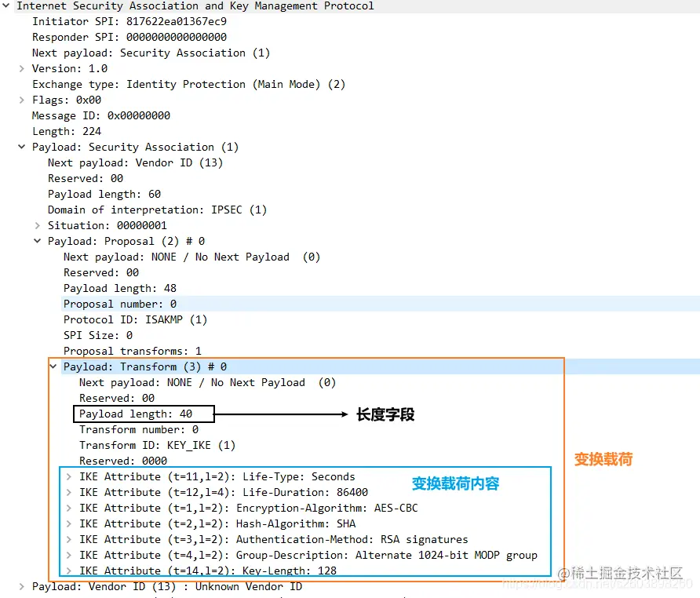
Task: Select the Payload length: 60 row
Action: 104,195
